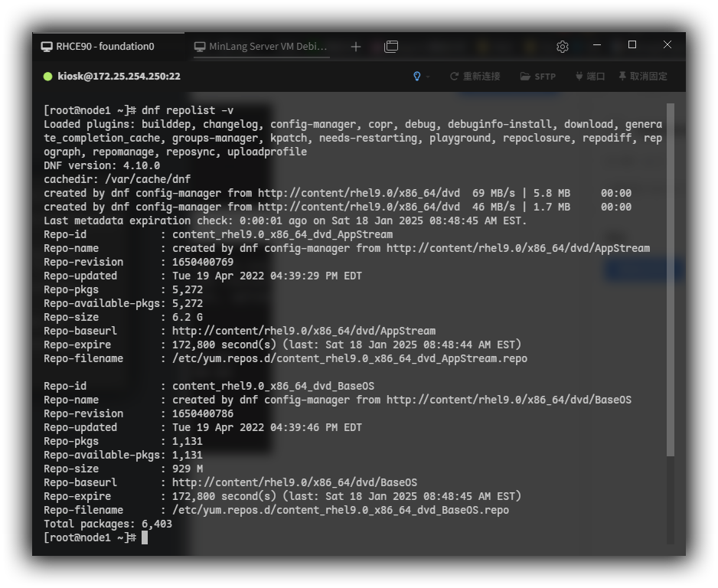
Task: Close the terminal application window
Action: pyautogui.click(x=667, y=45)
